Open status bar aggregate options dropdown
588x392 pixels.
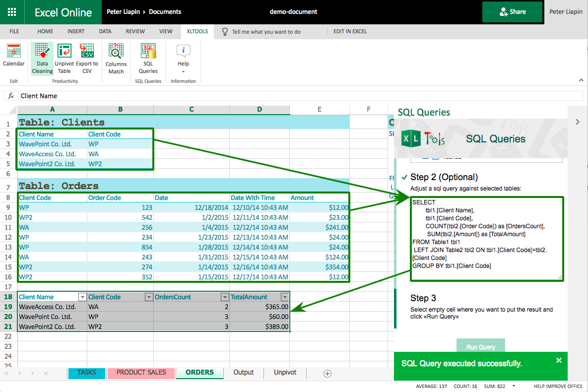(514, 386)
